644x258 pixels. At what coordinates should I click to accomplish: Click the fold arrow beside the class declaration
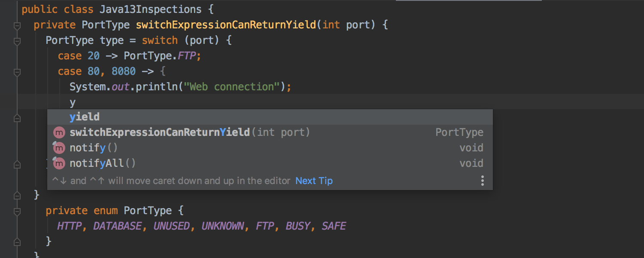coord(17,9)
